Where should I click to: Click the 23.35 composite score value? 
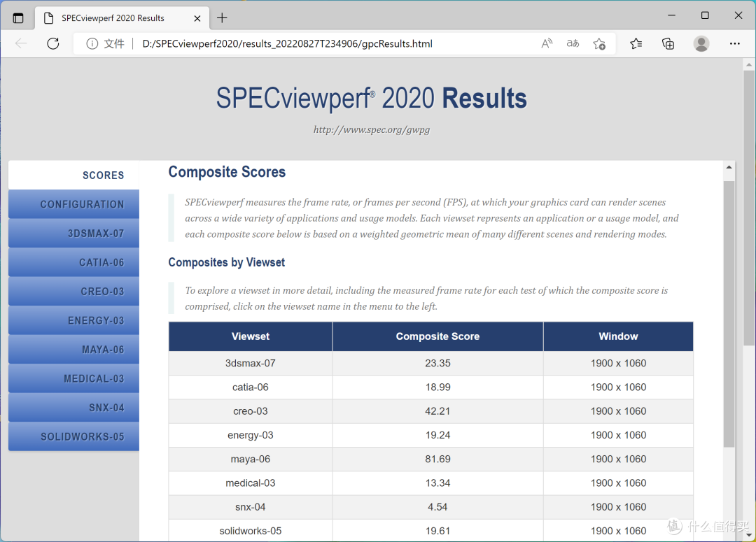click(x=437, y=363)
